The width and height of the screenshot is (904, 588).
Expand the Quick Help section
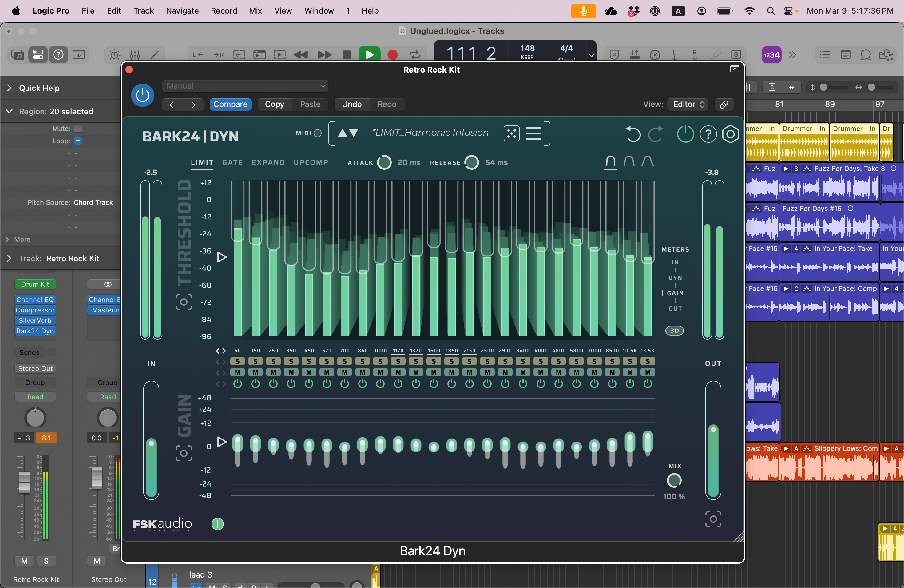pyautogui.click(x=9, y=88)
